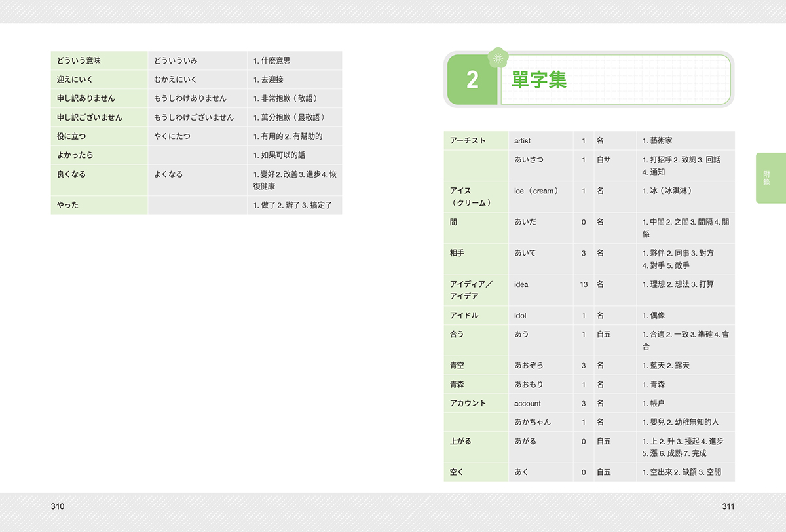
Task: Click page number 310
Action: tap(58, 506)
